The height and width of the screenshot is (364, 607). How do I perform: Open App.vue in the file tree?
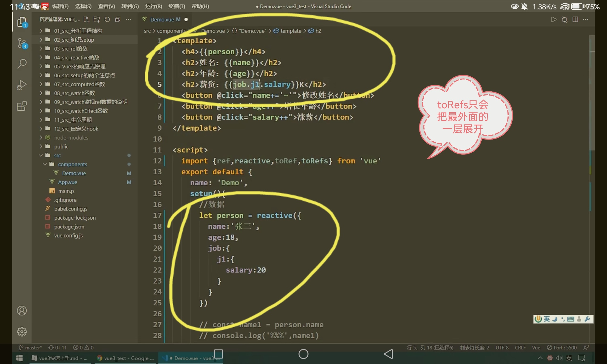pos(67,182)
